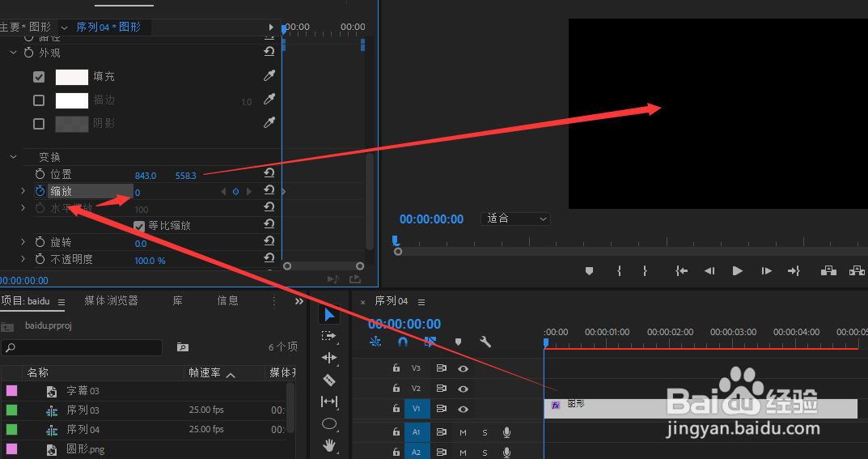Open fill color swatch for 填充
This screenshot has height=459, width=868.
pos(72,77)
